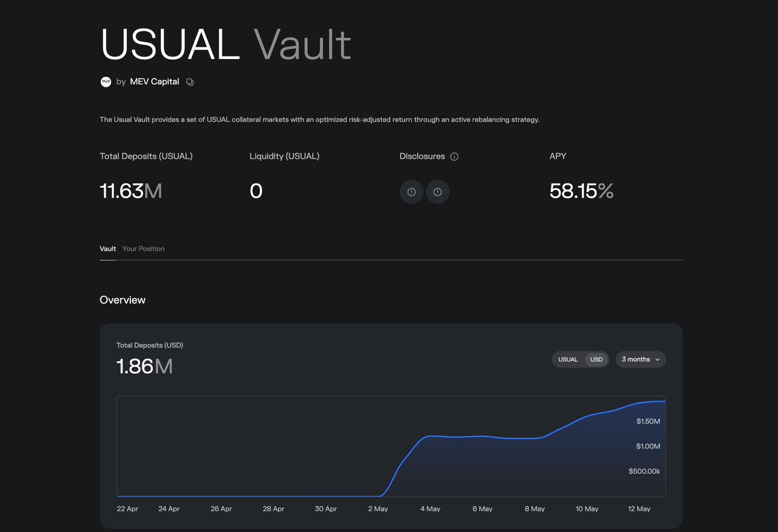Switch chart units to USUAL

pyautogui.click(x=568, y=360)
